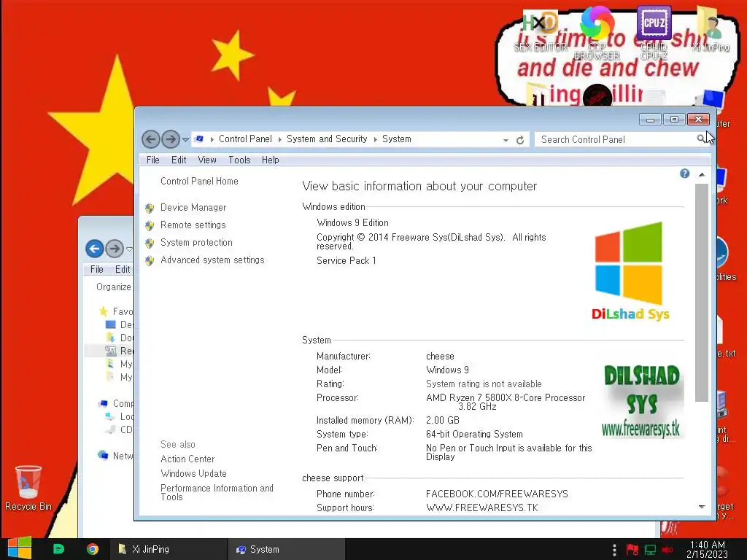Open Device Manager link
This screenshot has width=747, height=560.
(x=193, y=207)
